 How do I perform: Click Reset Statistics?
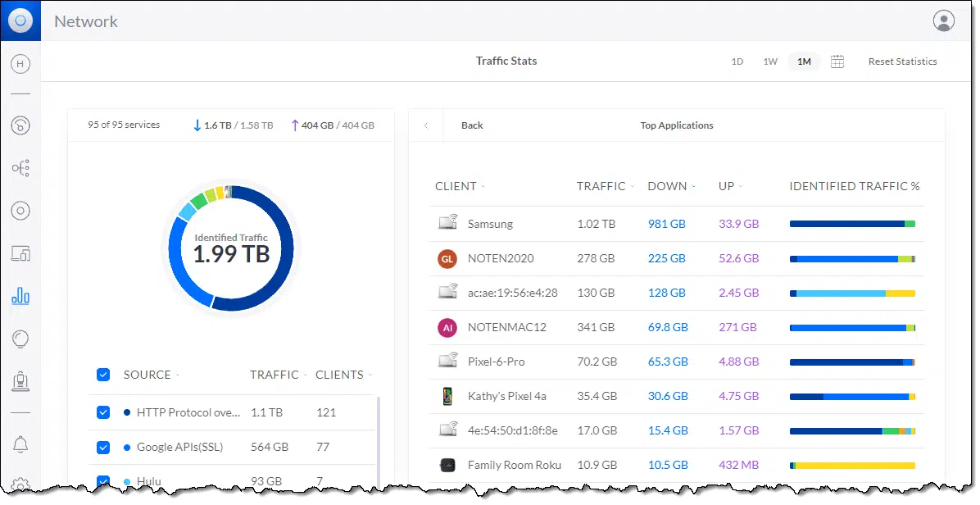tap(902, 61)
